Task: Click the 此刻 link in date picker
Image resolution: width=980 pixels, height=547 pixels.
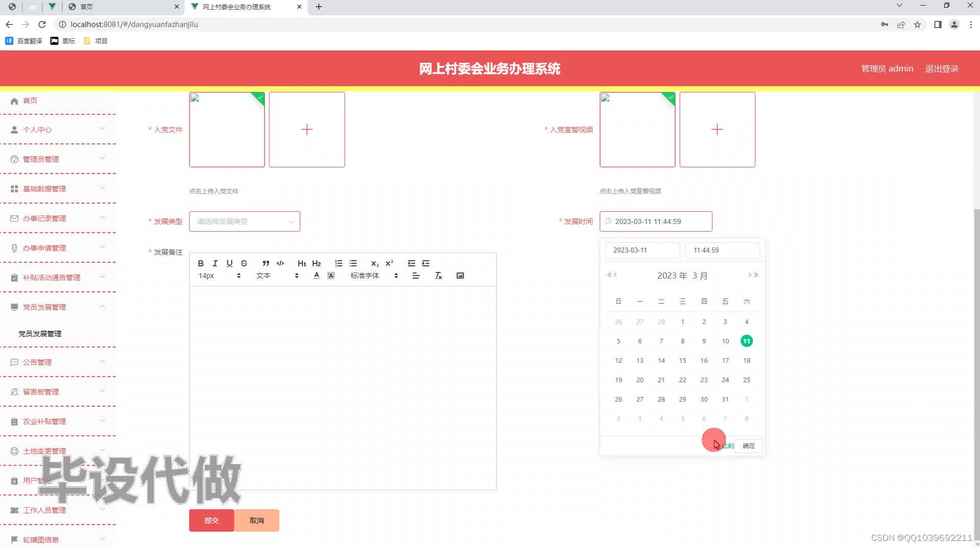Action: coord(727,446)
